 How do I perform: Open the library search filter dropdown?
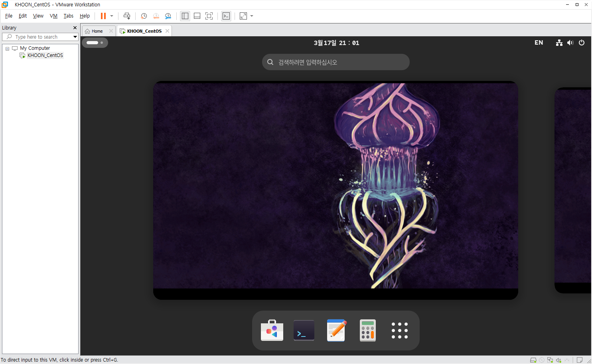click(x=75, y=37)
